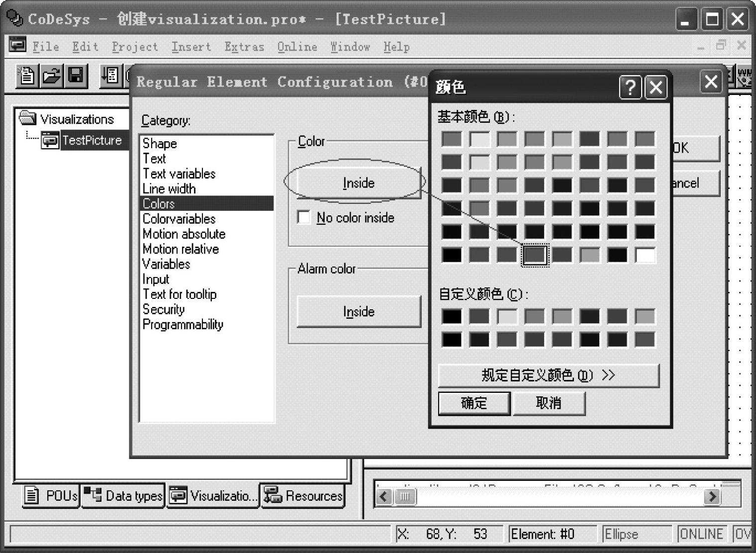The height and width of the screenshot is (553, 756).
Task: Click the document icon beside the File menu
Action: 17,46
